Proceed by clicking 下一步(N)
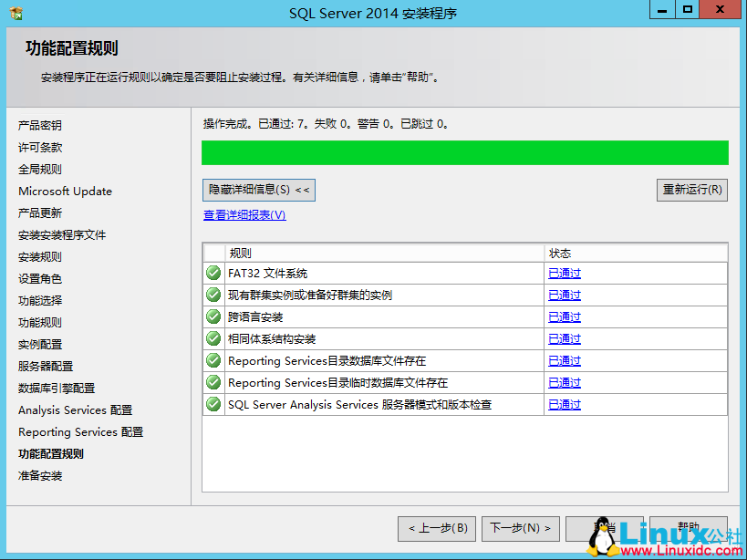 point(520,528)
